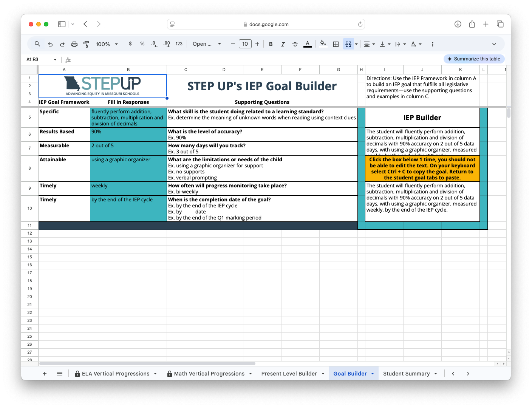Click the search menus magnifier icon
The width and height of the screenshot is (532, 408).
pos(37,44)
